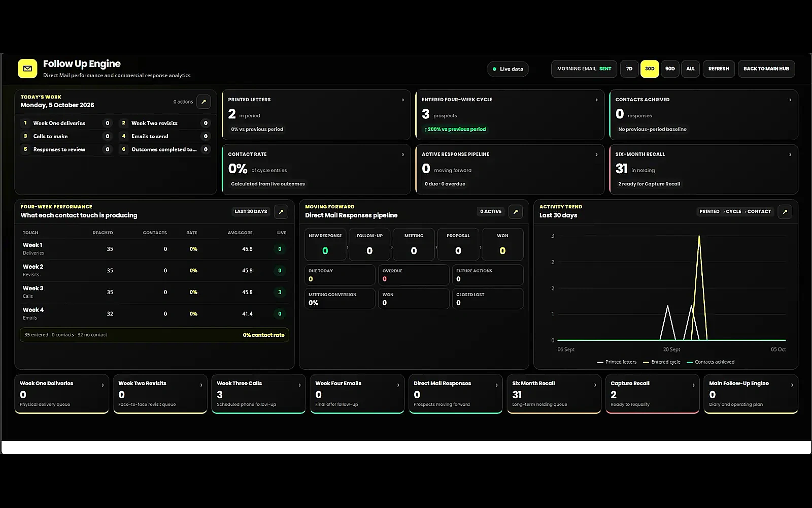Image resolution: width=812 pixels, height=508 pixels.
Task: Select the NEW RESPONSE pipeline stage
Action: 325,244
